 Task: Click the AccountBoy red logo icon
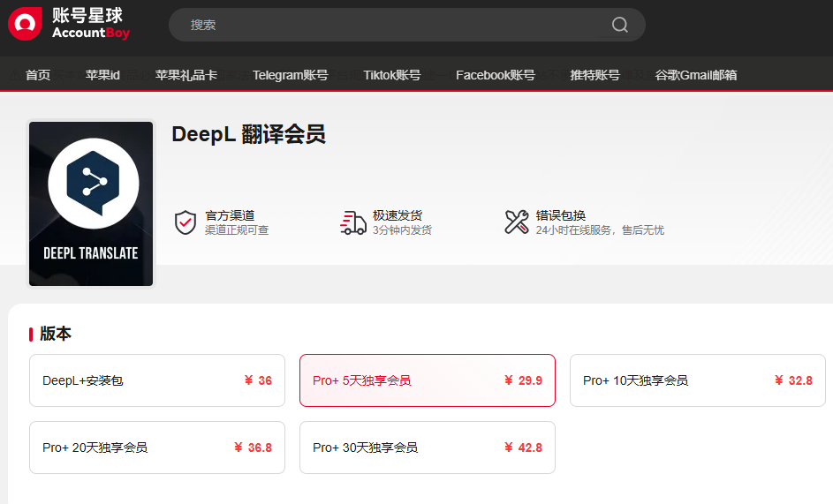(x=25, y=24)
